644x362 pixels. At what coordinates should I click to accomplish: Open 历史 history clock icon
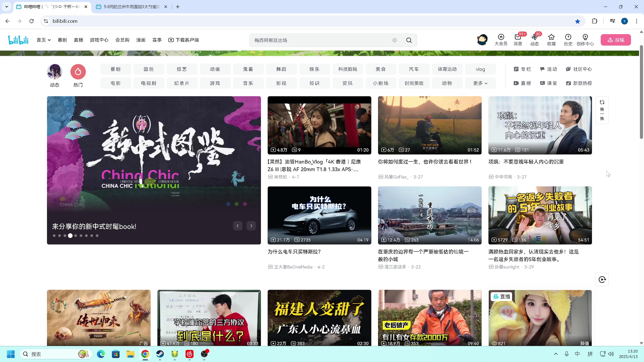tap(568, 40)
